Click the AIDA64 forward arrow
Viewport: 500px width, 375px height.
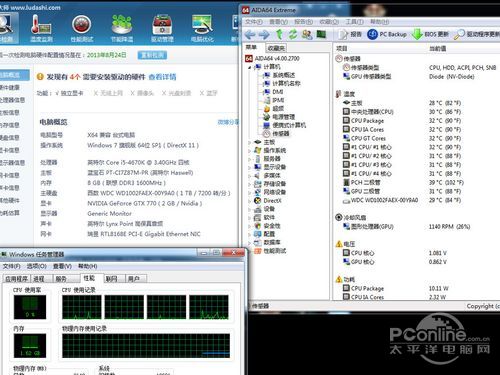click(264, 34)
